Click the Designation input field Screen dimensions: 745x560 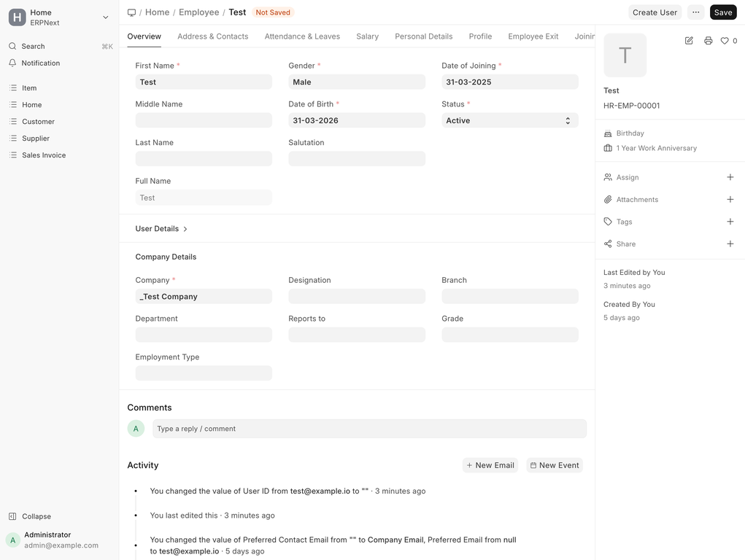[356, 297]
